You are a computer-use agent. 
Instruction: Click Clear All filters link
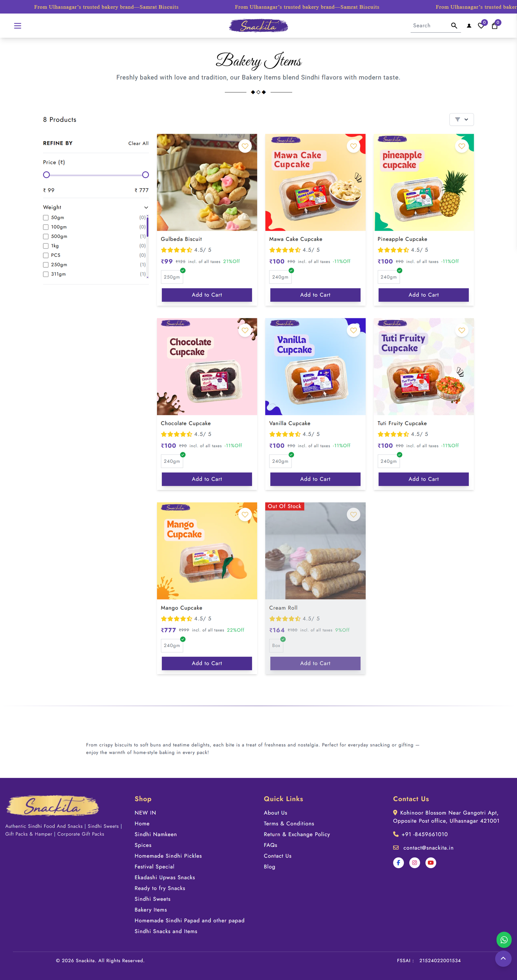[x=138, y=144]
